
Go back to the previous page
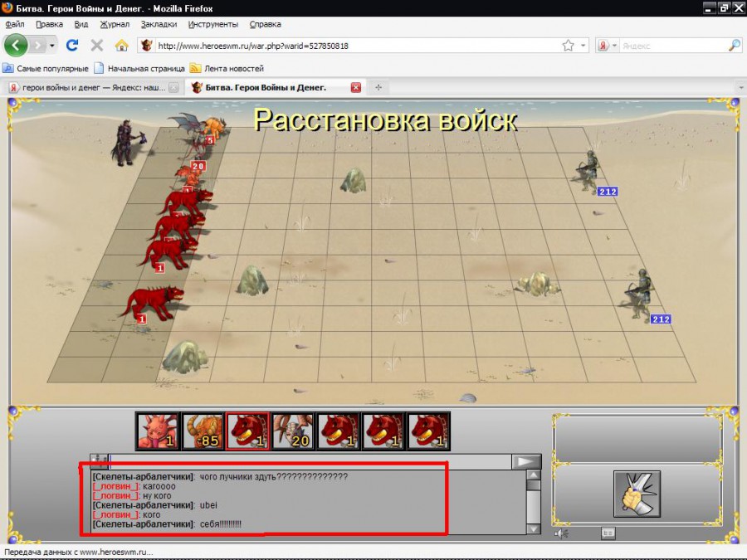(16, 46)
